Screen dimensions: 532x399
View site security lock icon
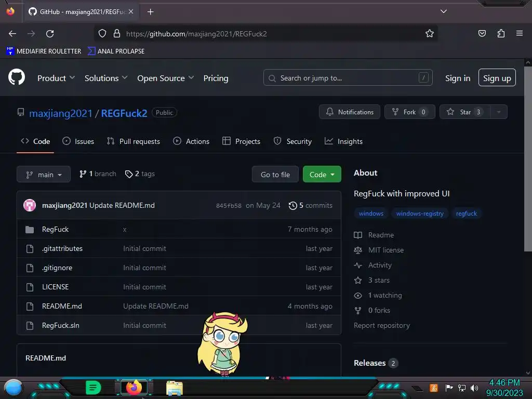(117, 34)
